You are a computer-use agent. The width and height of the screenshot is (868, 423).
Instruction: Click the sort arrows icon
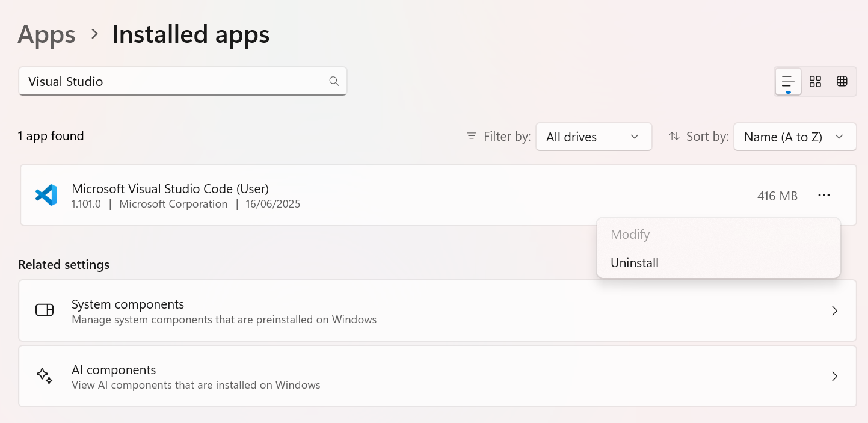pyautogui.click(x=674, y=137)
